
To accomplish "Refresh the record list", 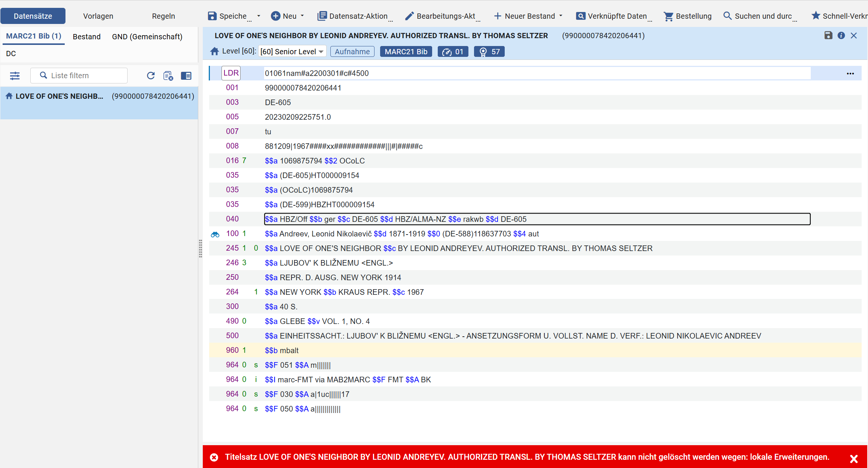I will click(151, 76).
